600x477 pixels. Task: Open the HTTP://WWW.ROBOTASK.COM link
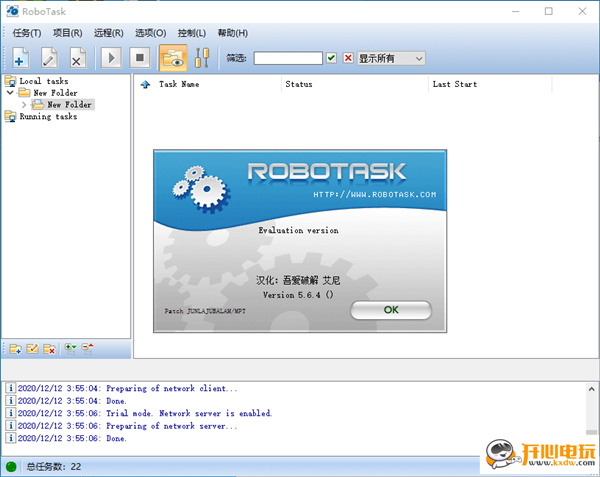click(x=375, y=195)
